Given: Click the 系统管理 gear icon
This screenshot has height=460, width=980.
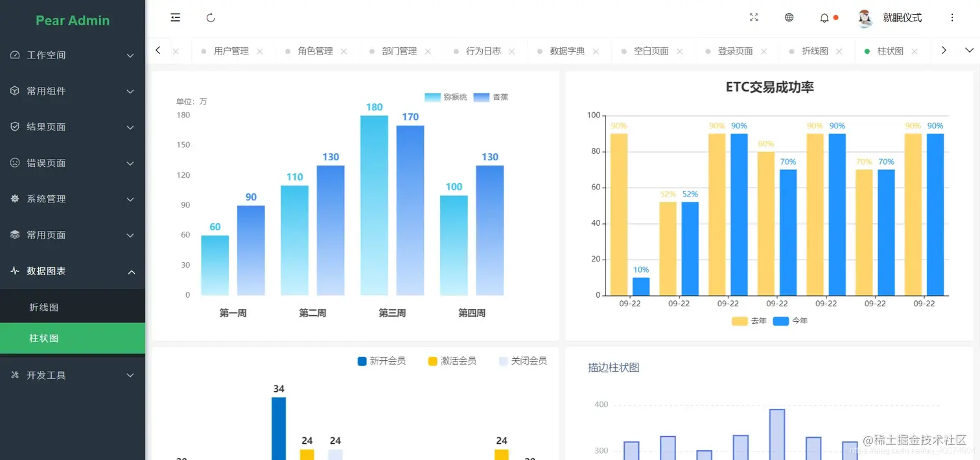Looking at the screenshot, I should point(15,199).
